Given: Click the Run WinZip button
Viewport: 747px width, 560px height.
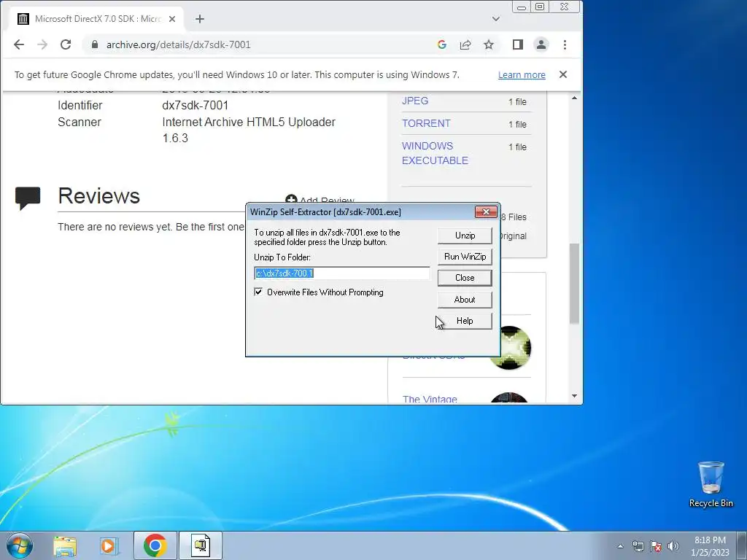Looking at the screenshot, I should pyautogui.click(x=465, y=257).
